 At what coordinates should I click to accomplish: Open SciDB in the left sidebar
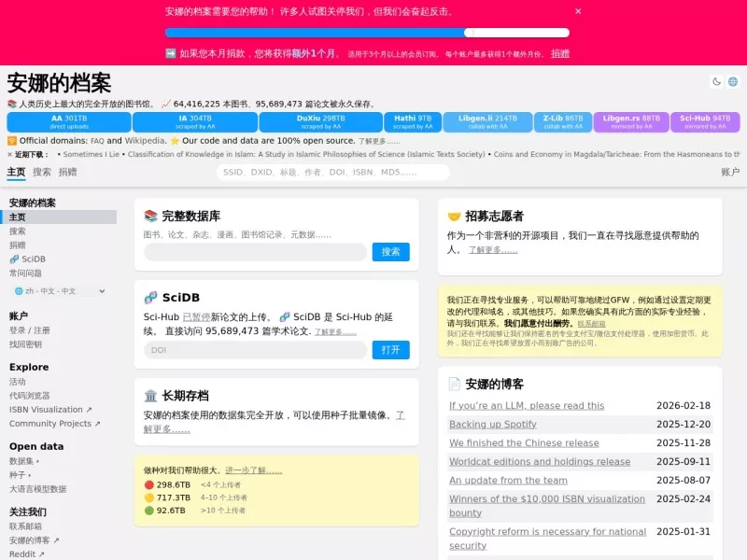click(28, 259)
